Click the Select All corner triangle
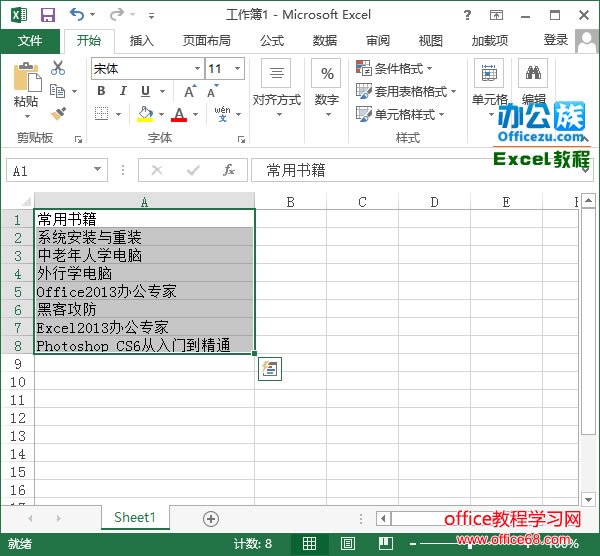This screenshot has height=556, width=600. click(26, 201)
